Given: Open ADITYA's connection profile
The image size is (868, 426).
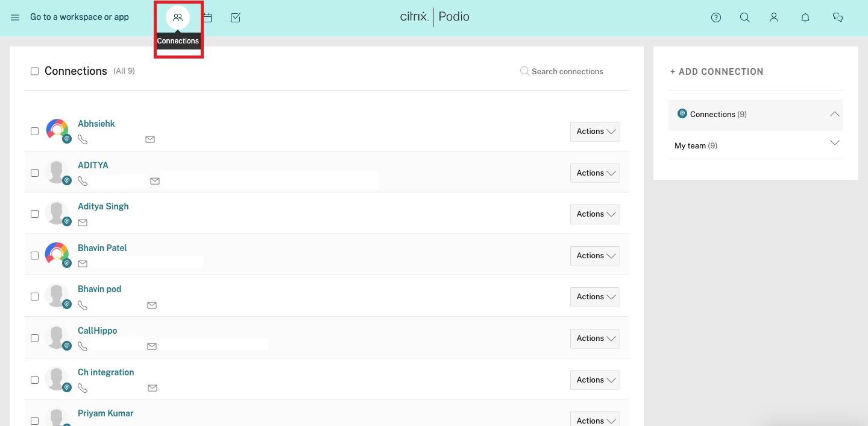Looking at the screenshot, I should point(93,165).
